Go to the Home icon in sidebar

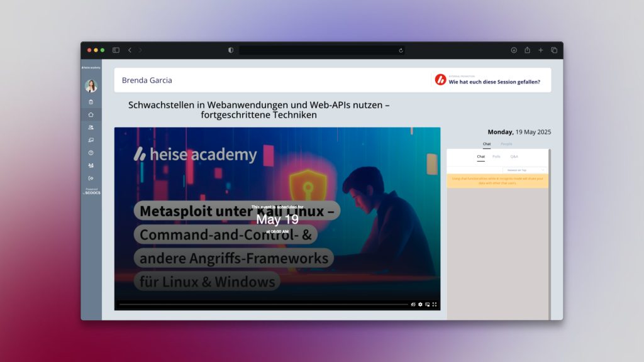point(91,114)
